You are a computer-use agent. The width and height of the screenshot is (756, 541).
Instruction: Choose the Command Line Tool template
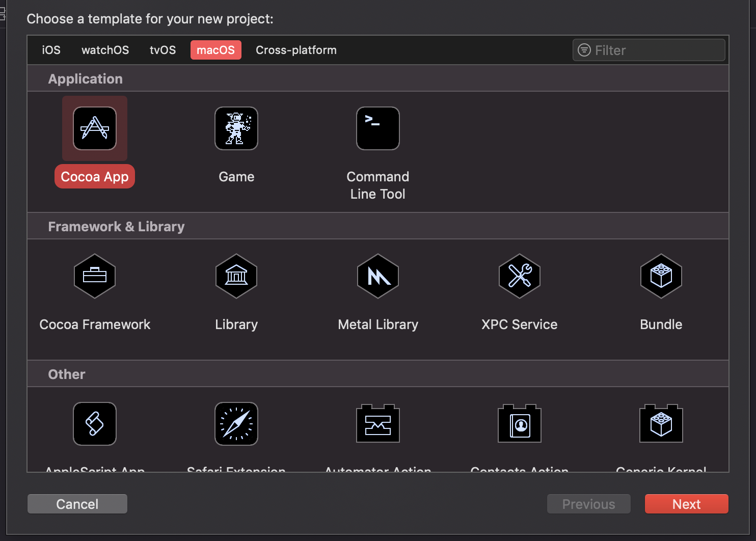coord(377,128)
